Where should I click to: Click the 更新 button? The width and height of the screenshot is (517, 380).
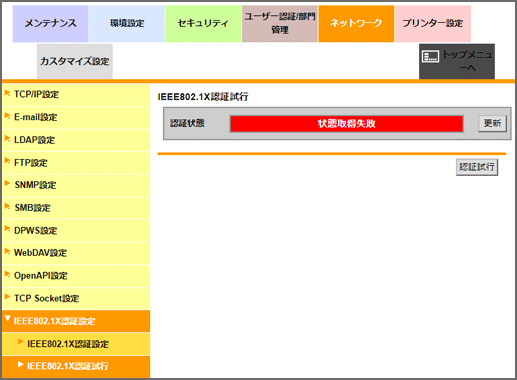(492, 123)
